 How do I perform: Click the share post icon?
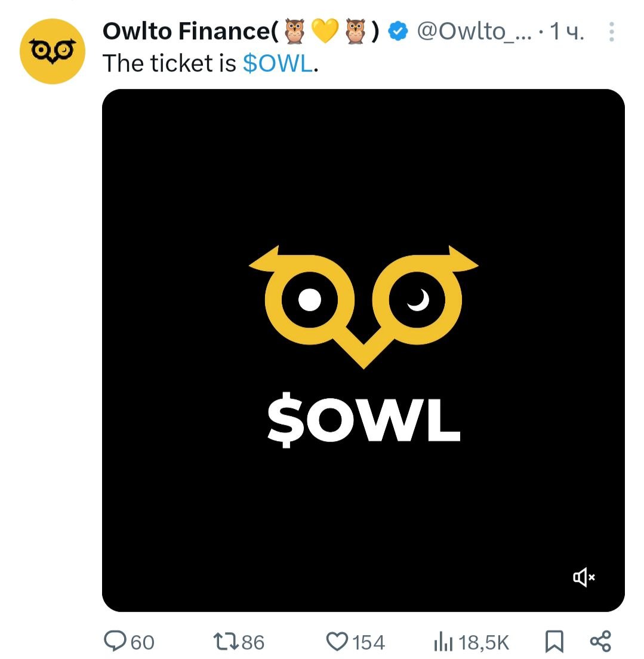tap(600, 642)
